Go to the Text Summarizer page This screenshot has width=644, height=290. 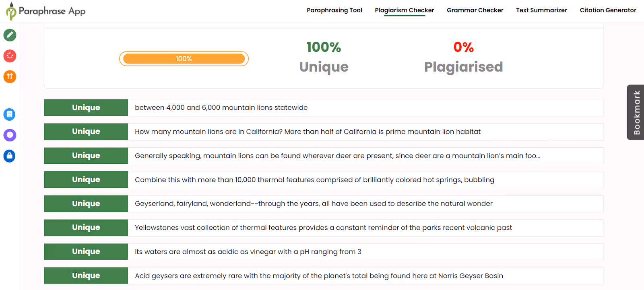[541, 10]
